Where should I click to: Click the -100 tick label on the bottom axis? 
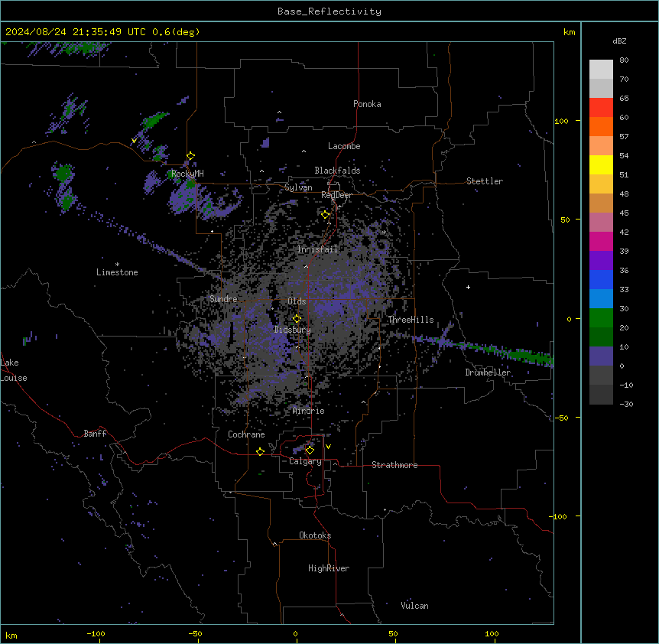tap(96, 633)
